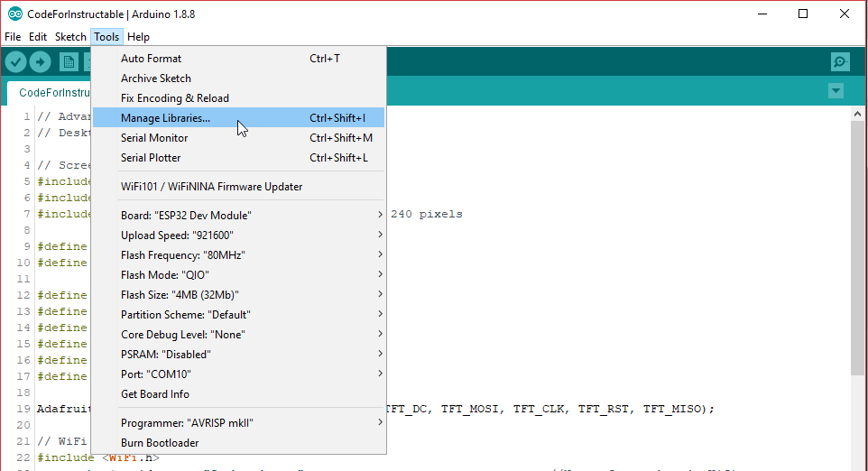Expand Flash Mode: "QIO" submenu
The image size is (868, 471).
pos(238,275)
